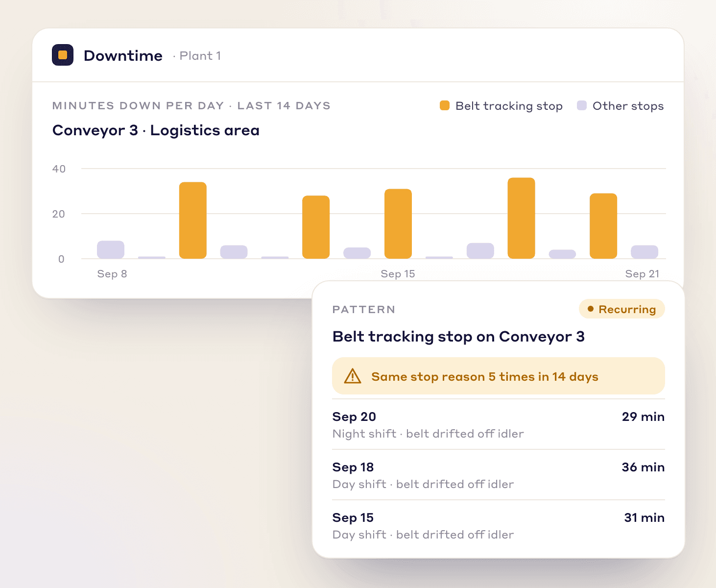Click the Sep 15 axis label under chart

tap(398, 274)
